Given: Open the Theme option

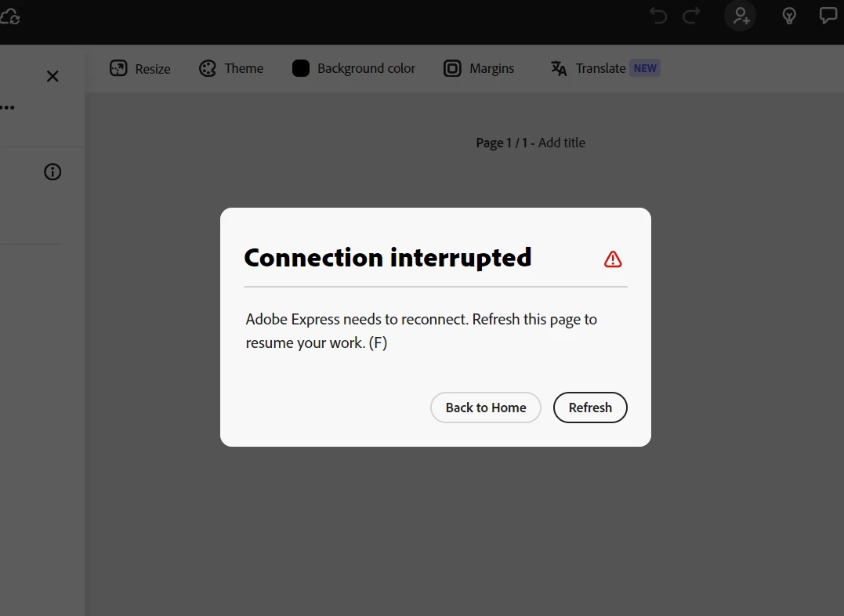Looking at the screenshot, I should 231,68.
